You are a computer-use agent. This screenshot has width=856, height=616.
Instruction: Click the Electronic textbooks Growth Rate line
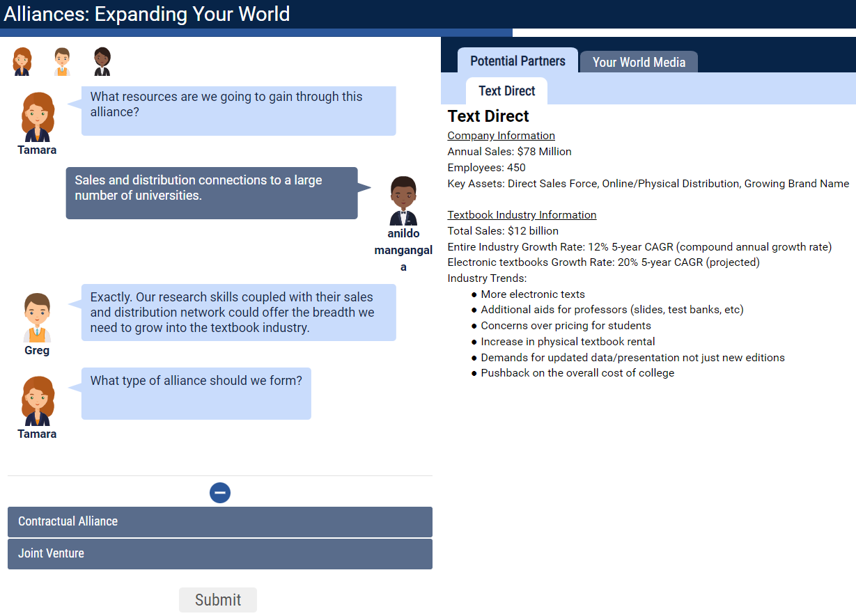(604, 262)
